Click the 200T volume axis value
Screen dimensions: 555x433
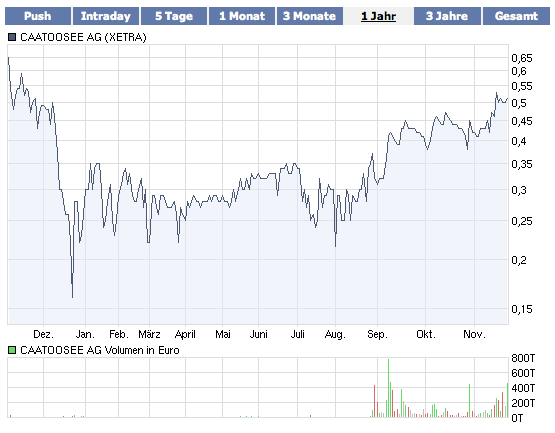[523, 403]
